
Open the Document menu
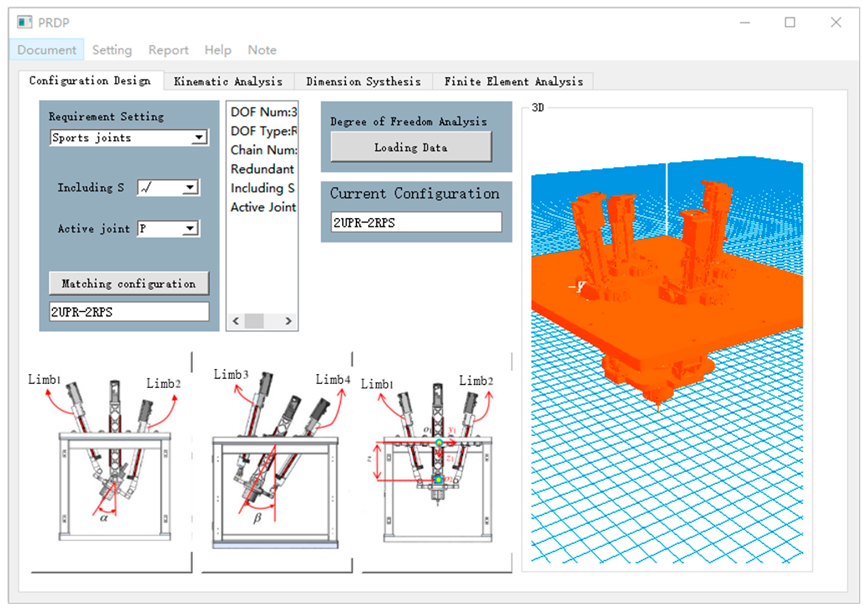pos(46,50)
